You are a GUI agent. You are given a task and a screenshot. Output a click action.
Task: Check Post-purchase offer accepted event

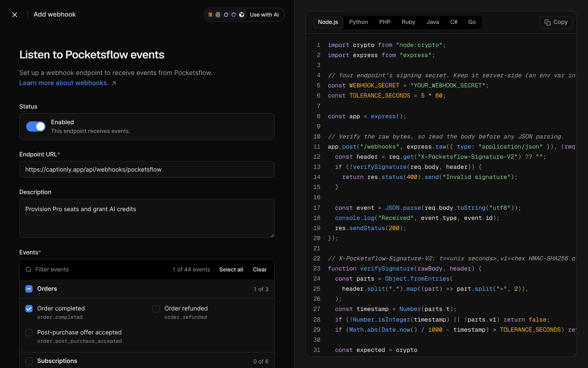tap(29, 332)
